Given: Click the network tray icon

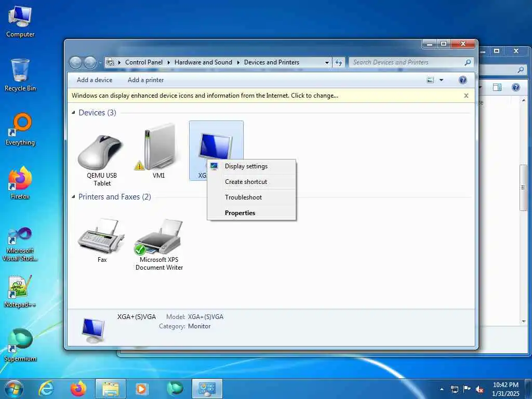Looking at the screenshot, I should point(454,389).
